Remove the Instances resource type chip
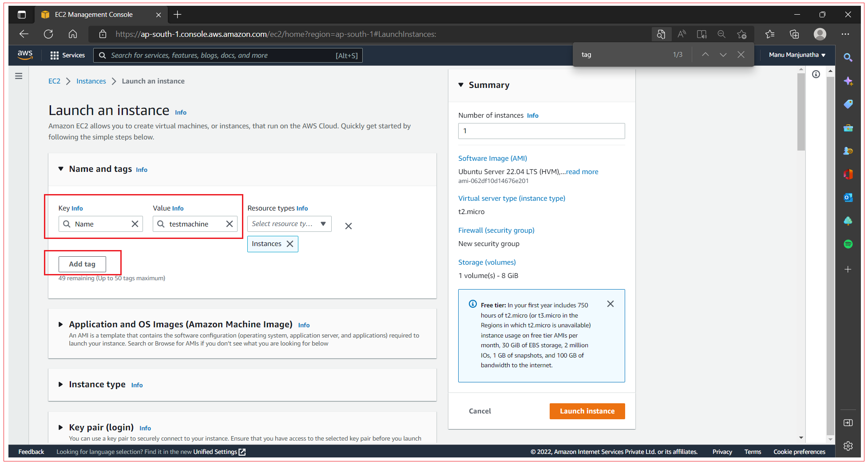 point(290,244)
